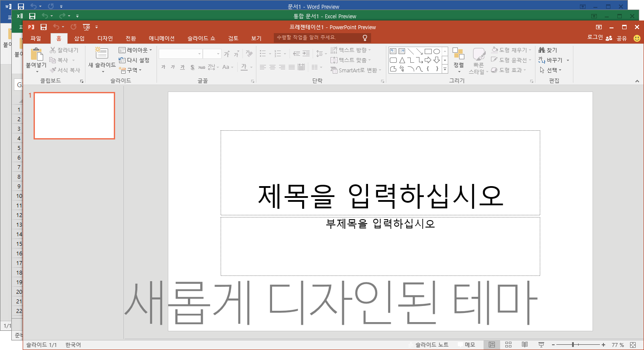The image size is (644, 350).
Task: Open the Arrange (정렬) dropdown
Action: 459,60
